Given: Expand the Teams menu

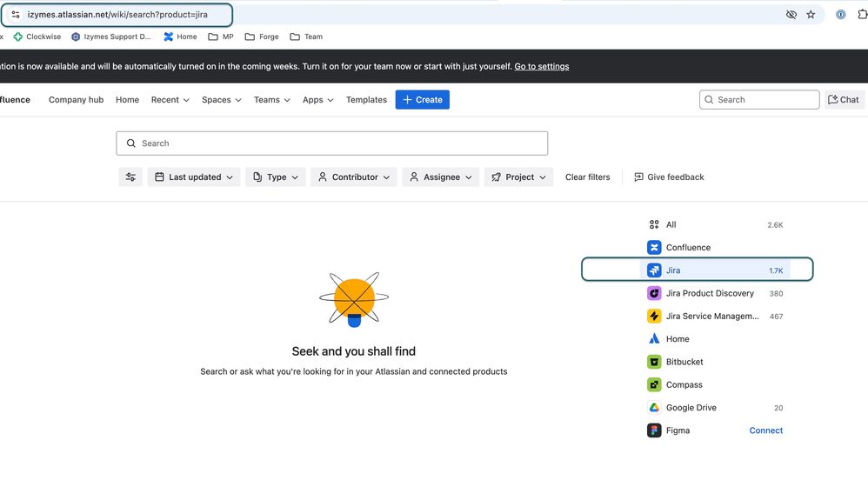Looking at the screenshot, I should [x=272, y=100].
